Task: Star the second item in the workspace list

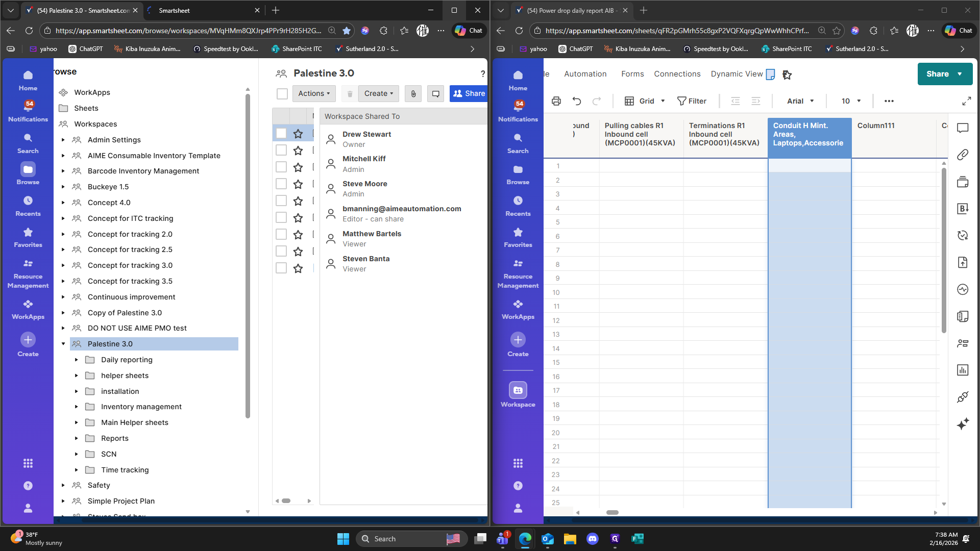Action: [298, 151]
